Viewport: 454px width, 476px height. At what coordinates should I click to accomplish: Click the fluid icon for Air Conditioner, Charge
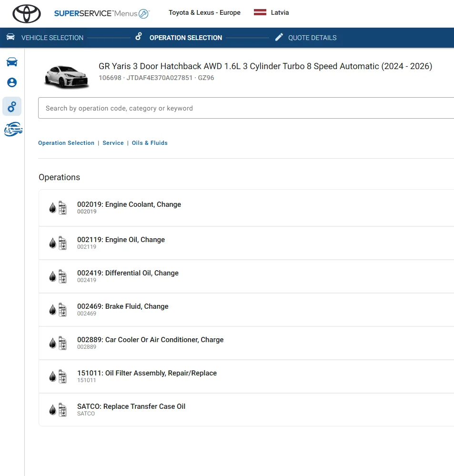coord(58,343)
